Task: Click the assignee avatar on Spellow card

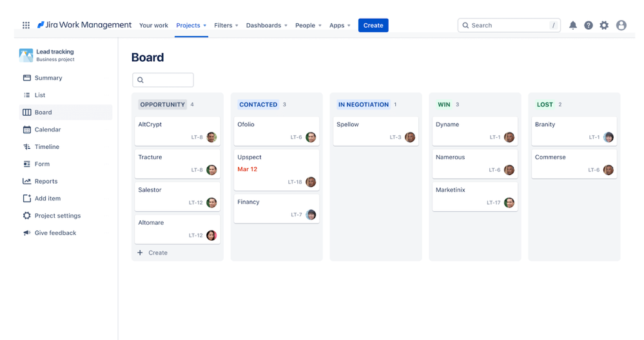Action: point(410,137)
